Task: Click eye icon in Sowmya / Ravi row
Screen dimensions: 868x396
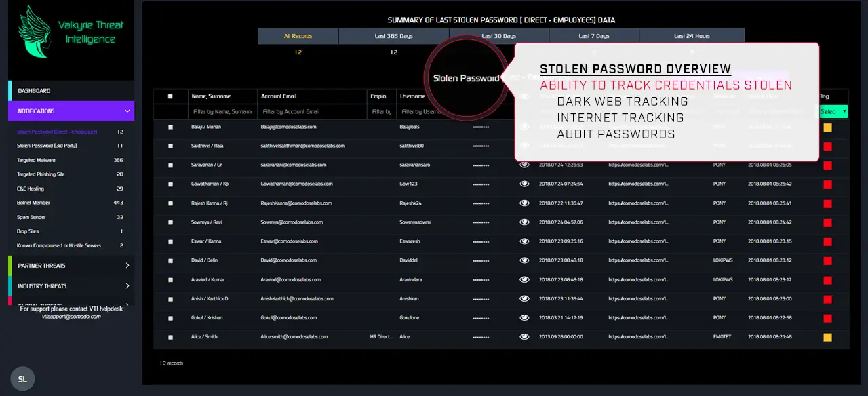Action: click(524, 222)
